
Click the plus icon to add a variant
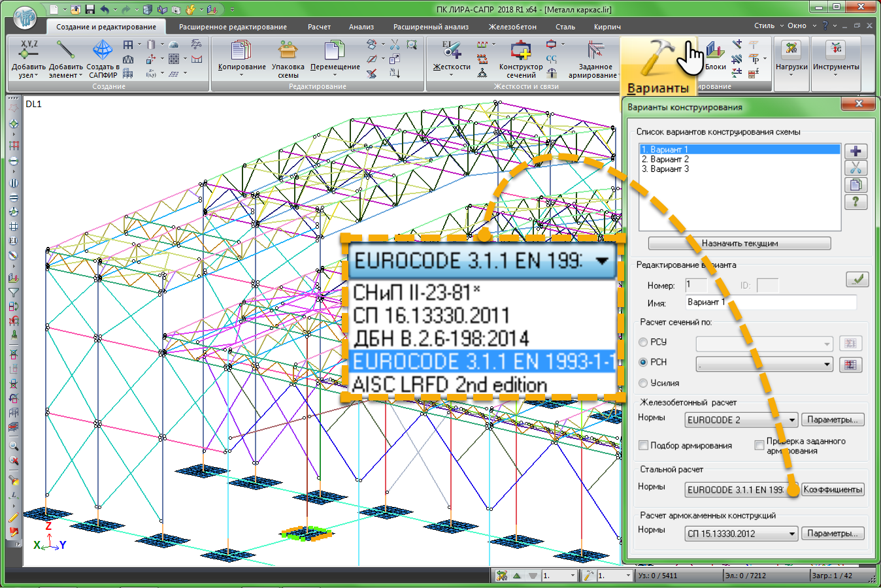coord(856,151)
